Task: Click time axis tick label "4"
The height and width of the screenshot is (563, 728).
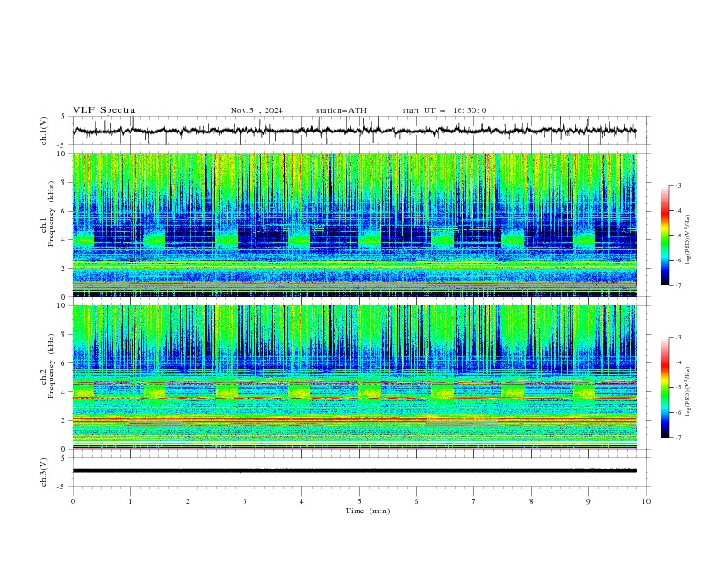Action: tap(301, 501)
